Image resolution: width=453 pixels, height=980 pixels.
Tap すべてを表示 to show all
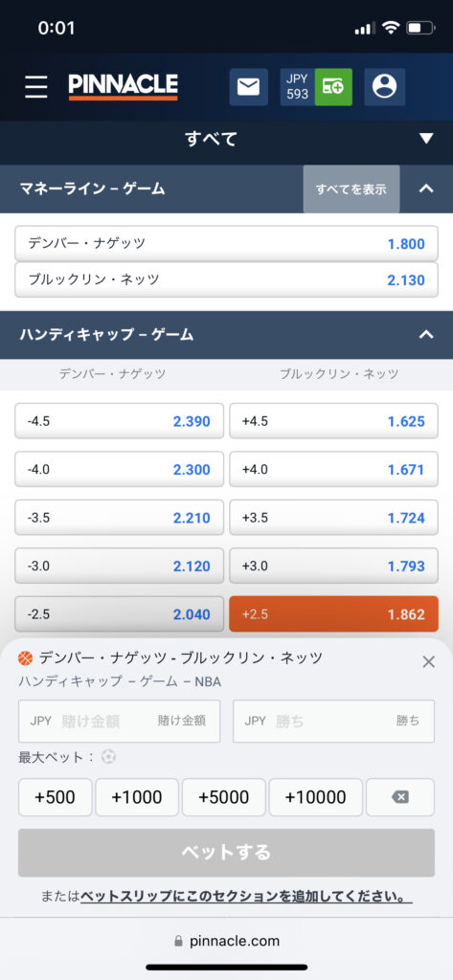coord(351,189)
